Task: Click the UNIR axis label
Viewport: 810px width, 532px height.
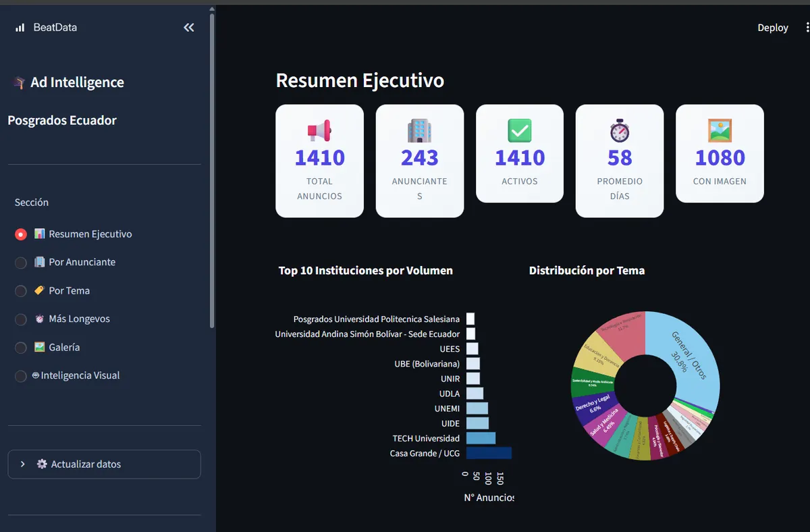Action: pos(450,379)
